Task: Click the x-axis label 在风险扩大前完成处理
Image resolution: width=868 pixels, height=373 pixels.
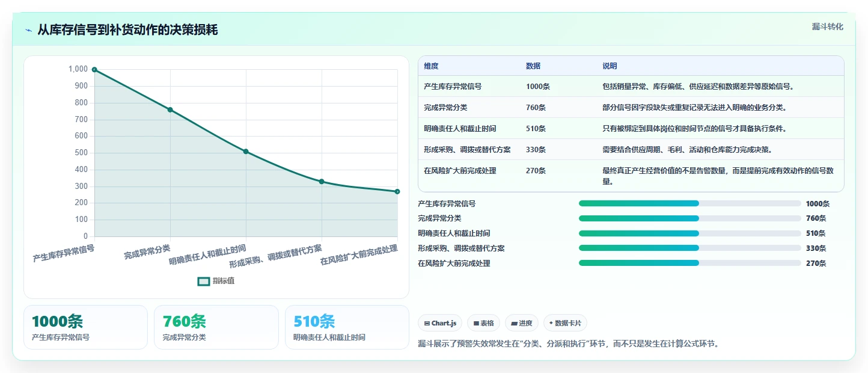Action: [x=359, y=255]
